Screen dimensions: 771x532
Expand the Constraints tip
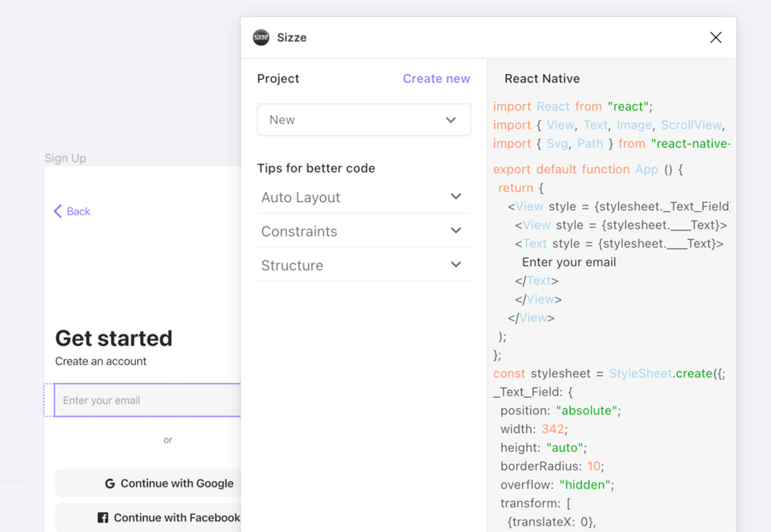point(363,231)
